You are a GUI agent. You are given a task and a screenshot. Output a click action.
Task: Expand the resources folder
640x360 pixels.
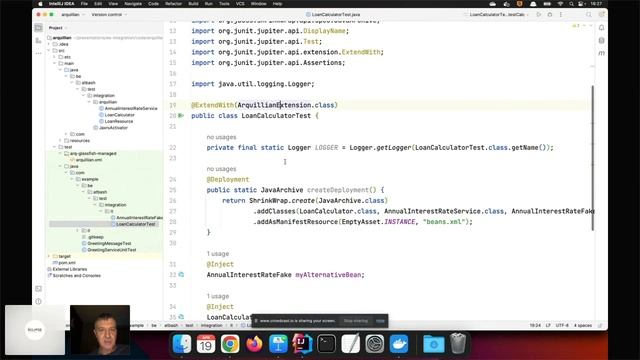pyautogui.click(x=61, y=140)
